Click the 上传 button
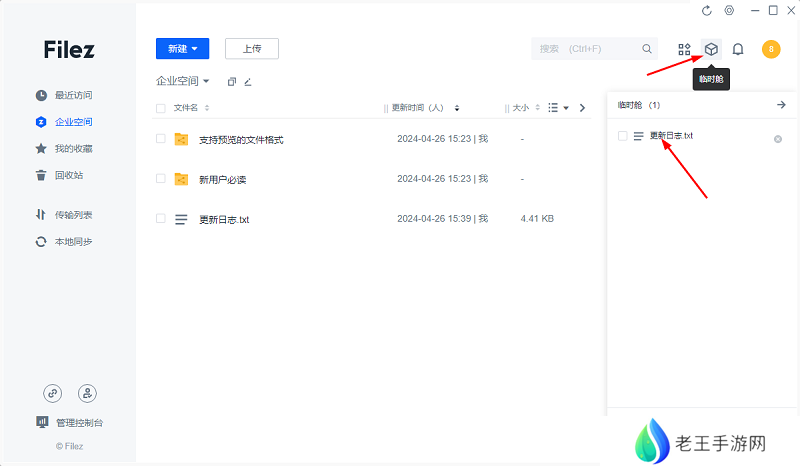This screenshot has height=466, width=800. pyautogui.click(x=252, y=48)
